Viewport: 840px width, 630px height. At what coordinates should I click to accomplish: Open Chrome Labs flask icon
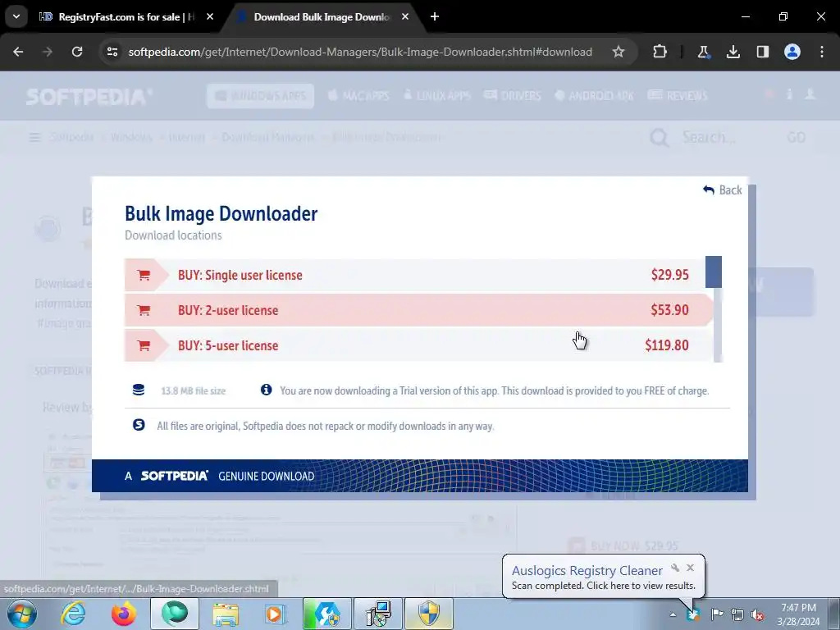[703, 52]
